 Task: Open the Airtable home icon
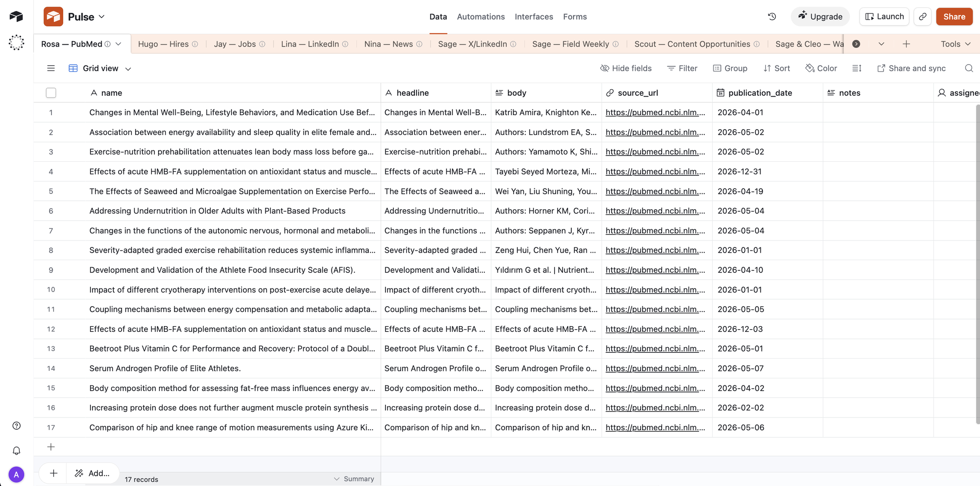pos(16,17)
